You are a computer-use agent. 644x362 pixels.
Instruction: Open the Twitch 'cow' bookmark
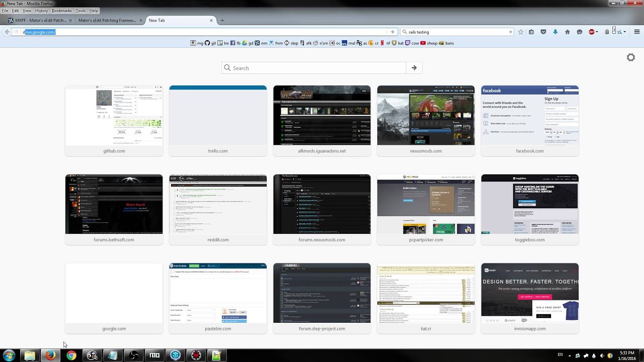pos(412,43)
